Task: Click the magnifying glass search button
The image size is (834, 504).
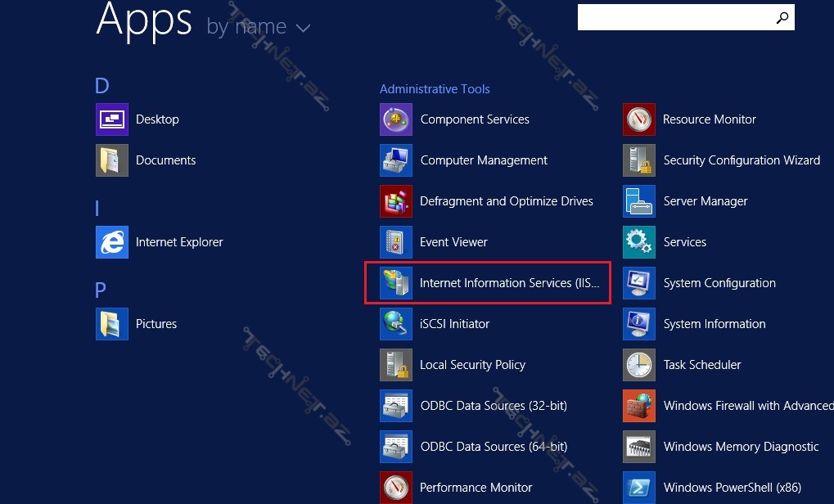Action: pyautogui.click(x=782, y=17)
